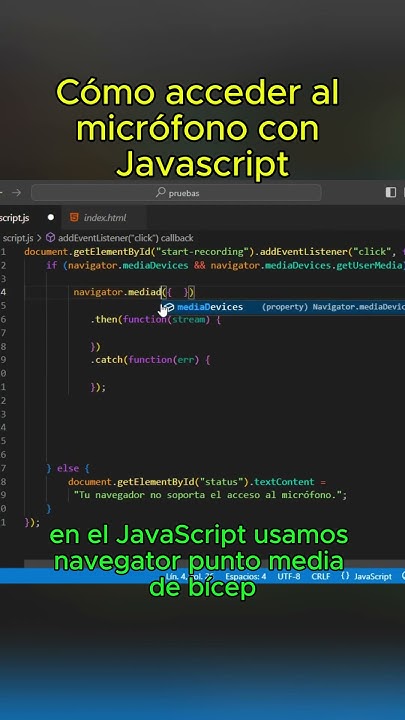Click '(property) Navigator.mediaDevices' suggestion detail
This screenshot has height=720, width=405.
(x=333, y=307)
